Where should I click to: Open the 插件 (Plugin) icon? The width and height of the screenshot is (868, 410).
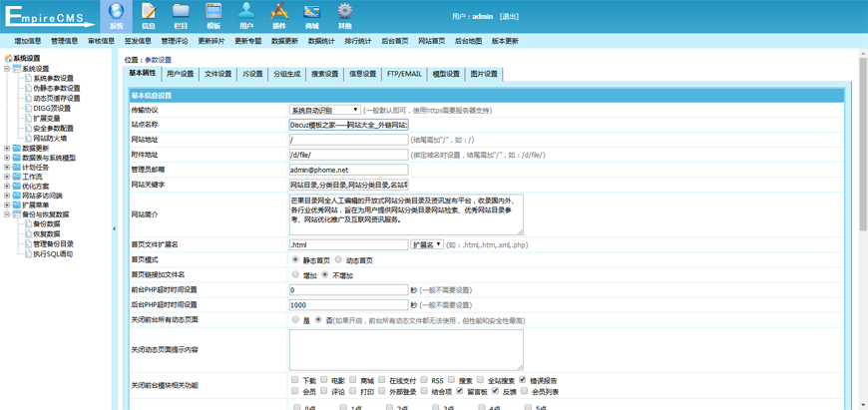279,15
